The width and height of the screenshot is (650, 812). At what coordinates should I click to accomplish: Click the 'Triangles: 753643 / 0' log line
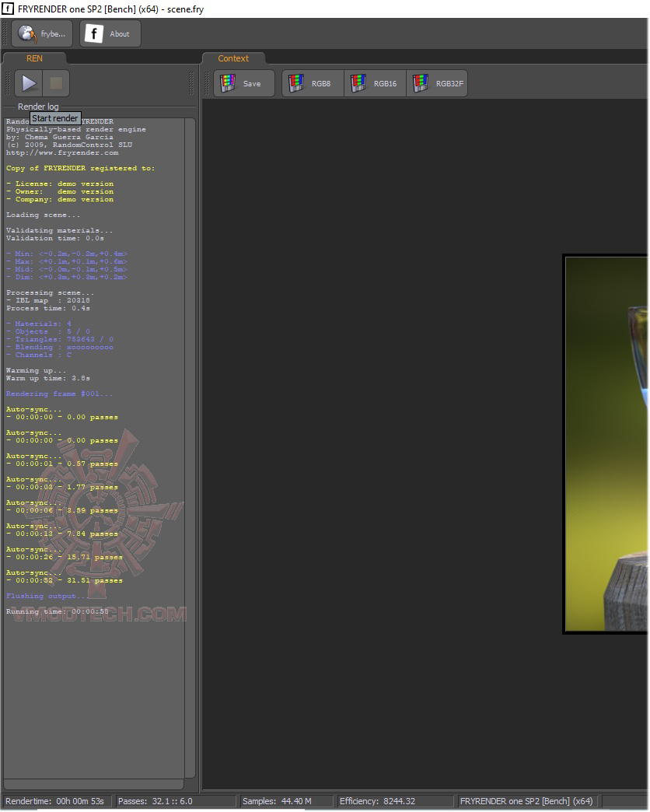coord(60,339)
